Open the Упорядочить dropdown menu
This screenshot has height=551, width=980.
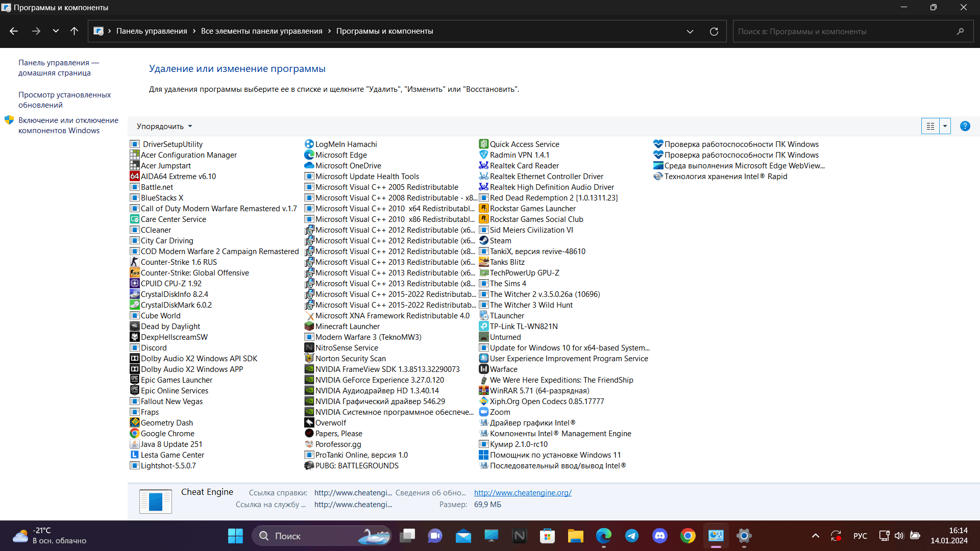pyautogui.click(x=164, y=127)
